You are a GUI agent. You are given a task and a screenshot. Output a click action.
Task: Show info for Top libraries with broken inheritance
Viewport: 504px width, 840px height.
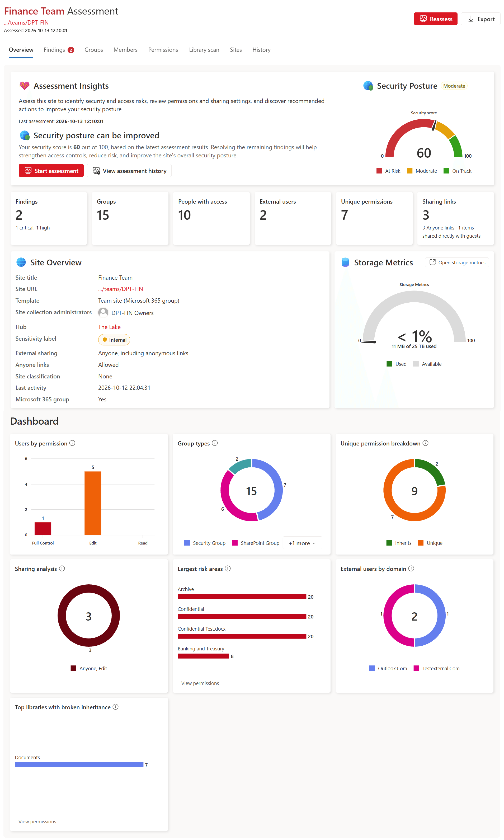(x=115, y=707)
